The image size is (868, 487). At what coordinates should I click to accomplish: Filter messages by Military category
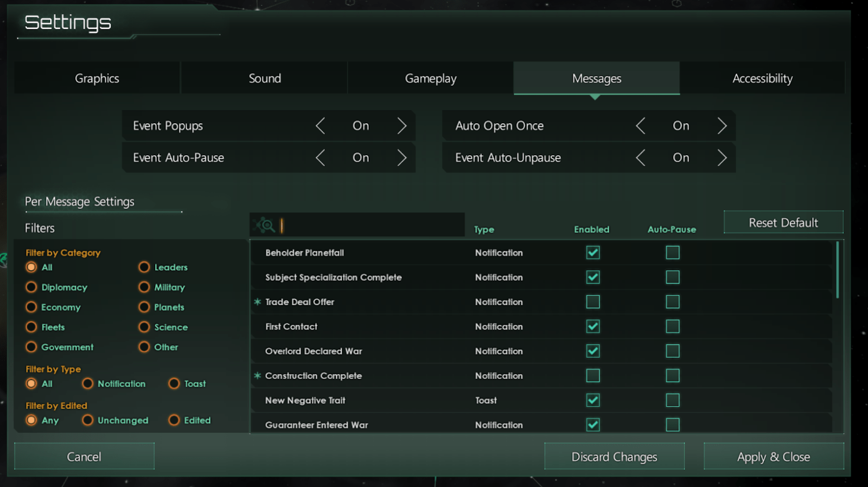pos(144,287)
